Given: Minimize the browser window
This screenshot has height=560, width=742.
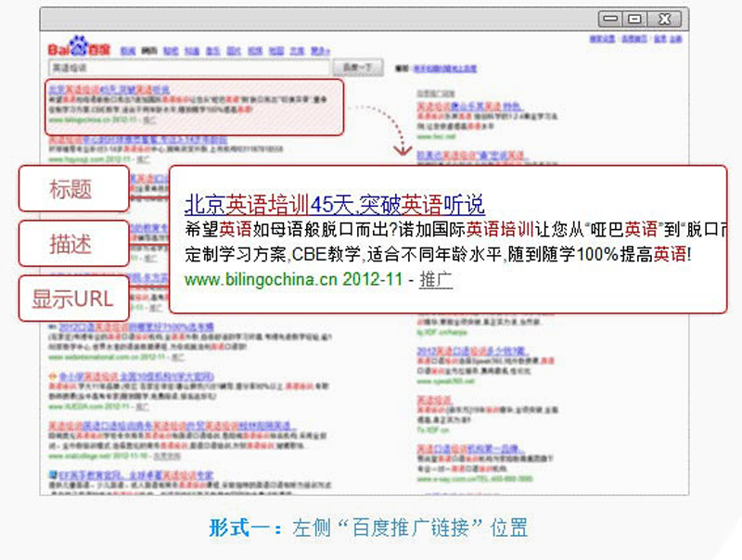Looking at the screenshot, I should coord(610,19).
